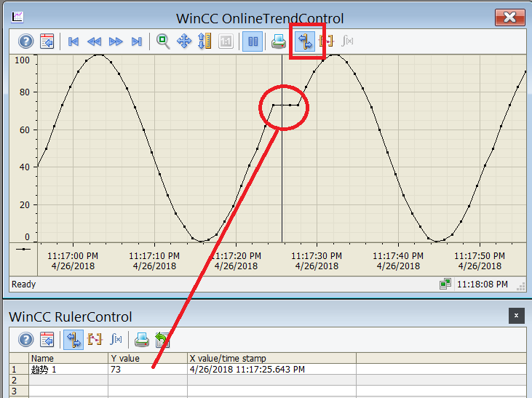Toggle ruler window in RulerControl toolbar

coord(74,339)
